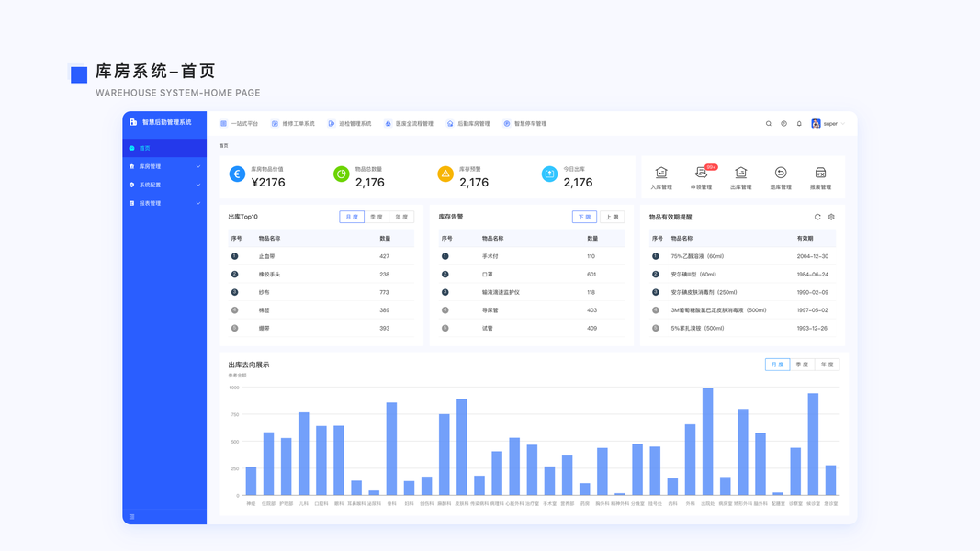Open notifications bell icon
Image resolution: width=980 pixels, height=551 pixels.
coord(799,124)
